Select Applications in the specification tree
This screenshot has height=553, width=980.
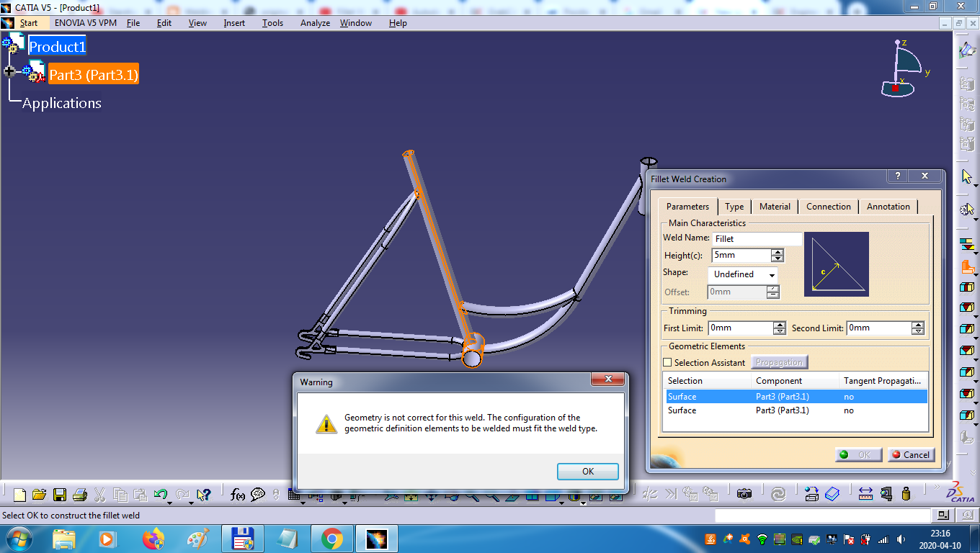(x=61, y=103)
